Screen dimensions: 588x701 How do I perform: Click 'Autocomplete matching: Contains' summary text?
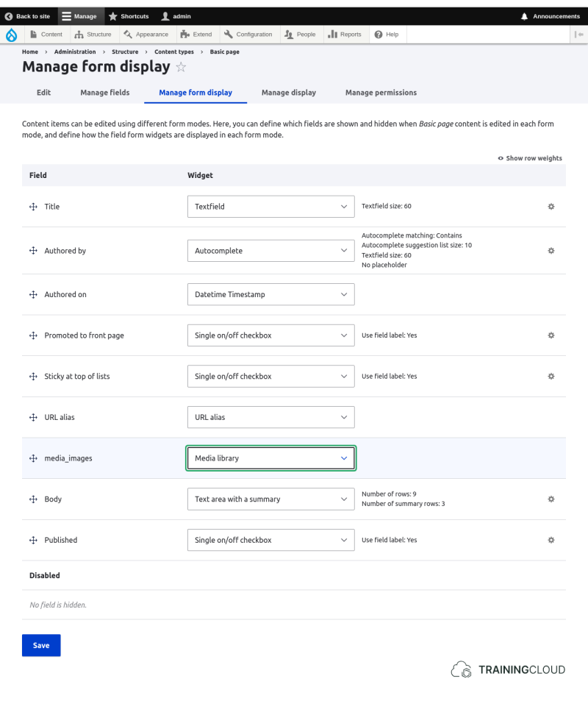412,235
